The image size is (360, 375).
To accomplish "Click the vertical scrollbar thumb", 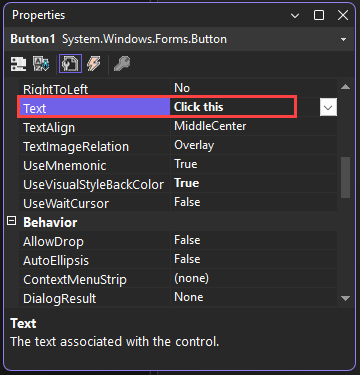I will point(346,177).
